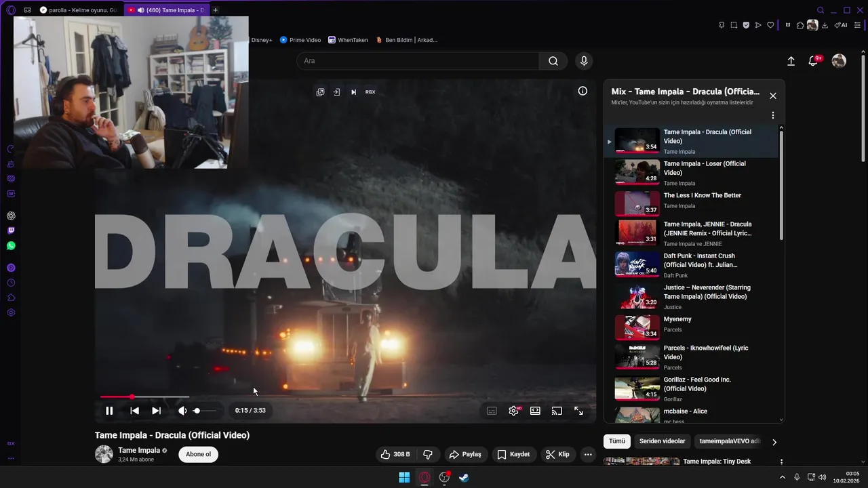Open the Tame Impala channel name link

139,450
